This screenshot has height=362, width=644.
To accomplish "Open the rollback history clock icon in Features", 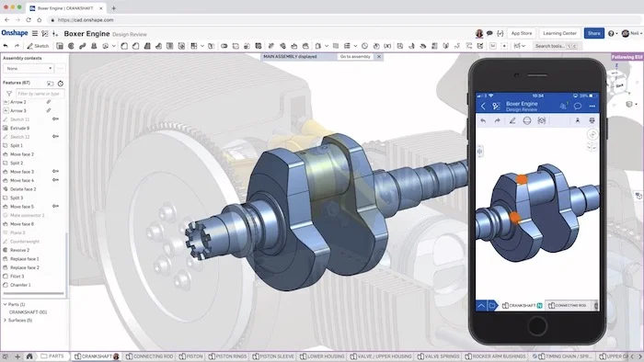I will coord(61,84).
